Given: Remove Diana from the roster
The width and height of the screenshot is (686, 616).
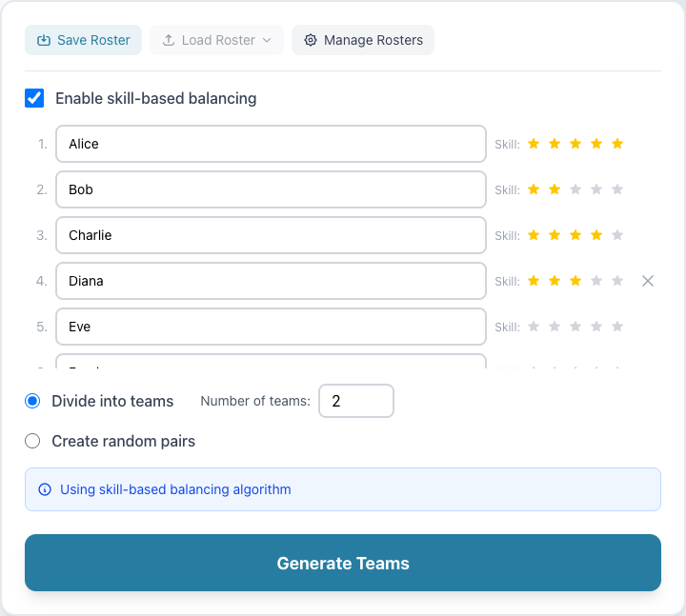Looking at the screenshot, I should point(648,281).
